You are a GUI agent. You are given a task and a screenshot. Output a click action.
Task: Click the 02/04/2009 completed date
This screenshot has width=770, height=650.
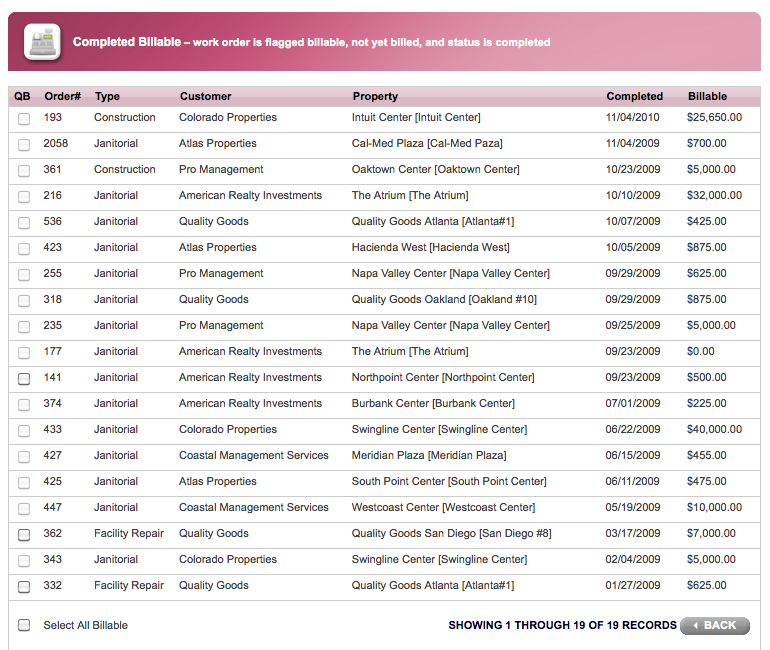(632, 560)
